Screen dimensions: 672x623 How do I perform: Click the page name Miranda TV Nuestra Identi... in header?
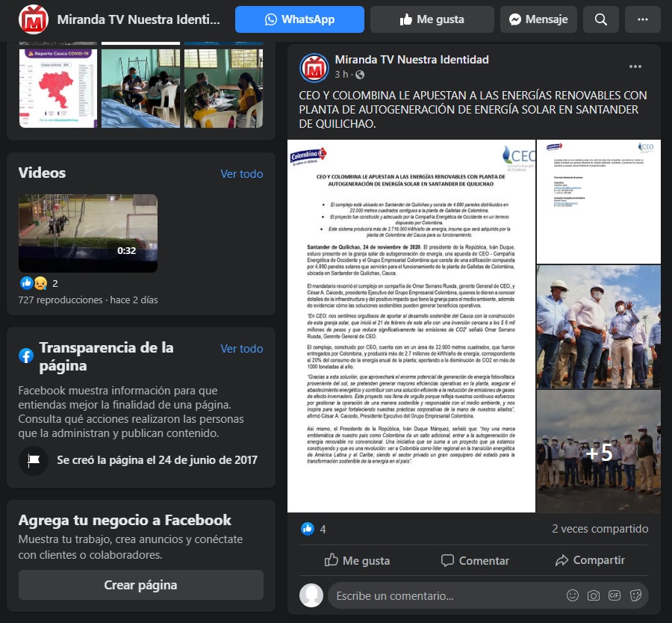[x=138, y=19]
